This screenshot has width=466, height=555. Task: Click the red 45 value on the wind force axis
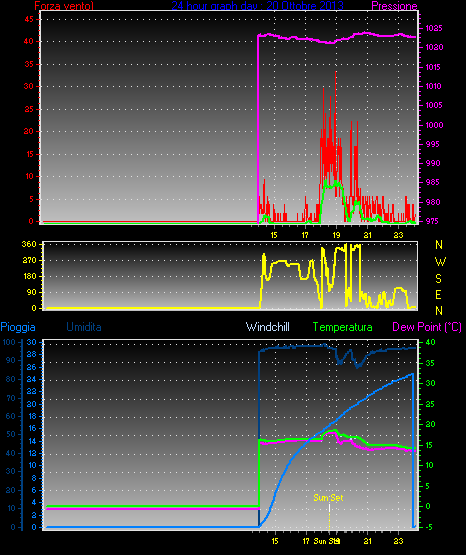(29, 19)
